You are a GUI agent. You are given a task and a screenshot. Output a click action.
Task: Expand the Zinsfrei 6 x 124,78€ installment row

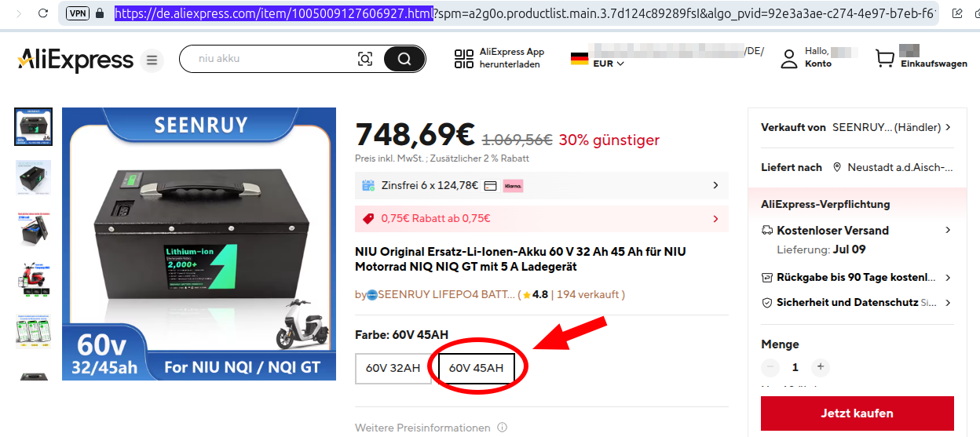(x=542, y=185)
